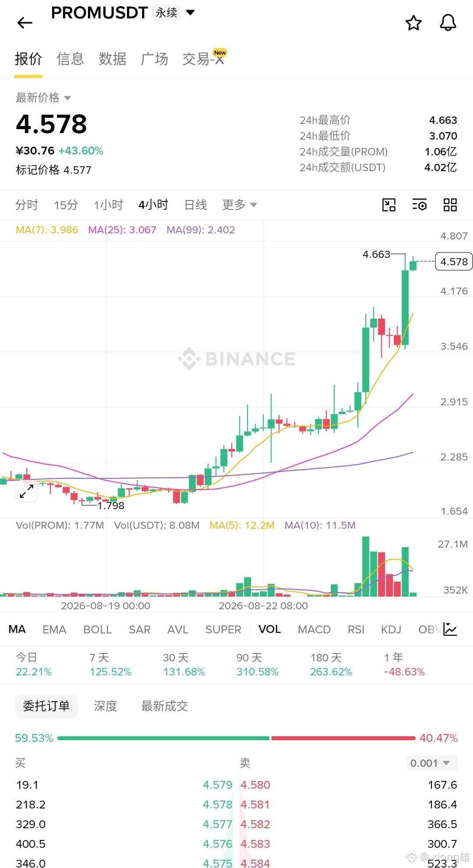Toggle the KDJ sub-indicator
This screenshot has height=868, width=473.
[391, 629]
